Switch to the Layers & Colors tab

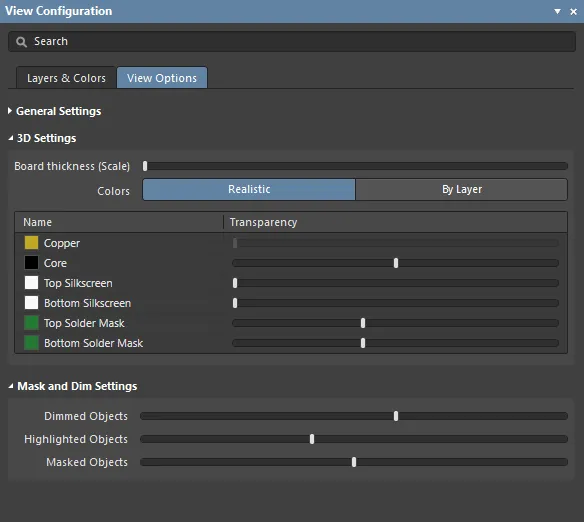point(66,78)
